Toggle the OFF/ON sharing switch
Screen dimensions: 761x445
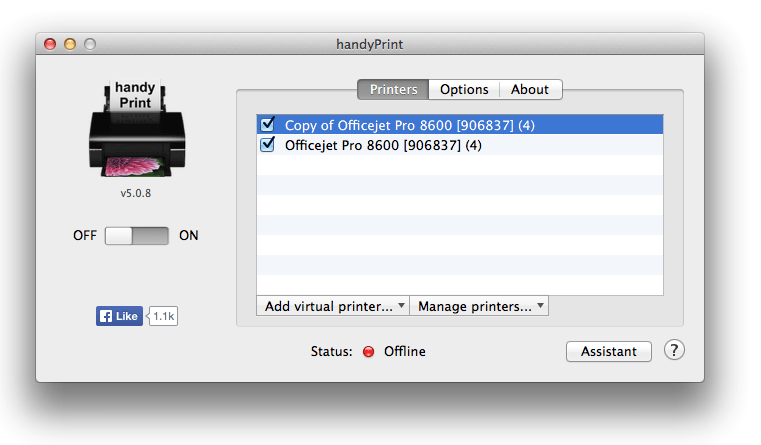[137, 236]
